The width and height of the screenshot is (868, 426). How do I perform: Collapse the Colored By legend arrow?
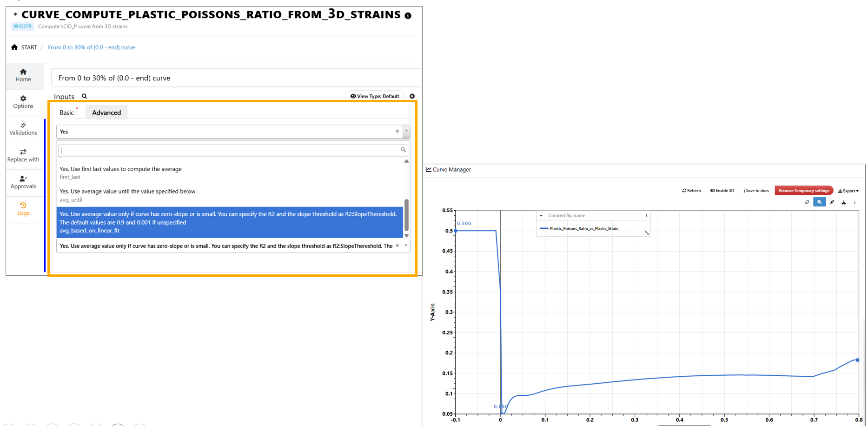click(541, 216)
